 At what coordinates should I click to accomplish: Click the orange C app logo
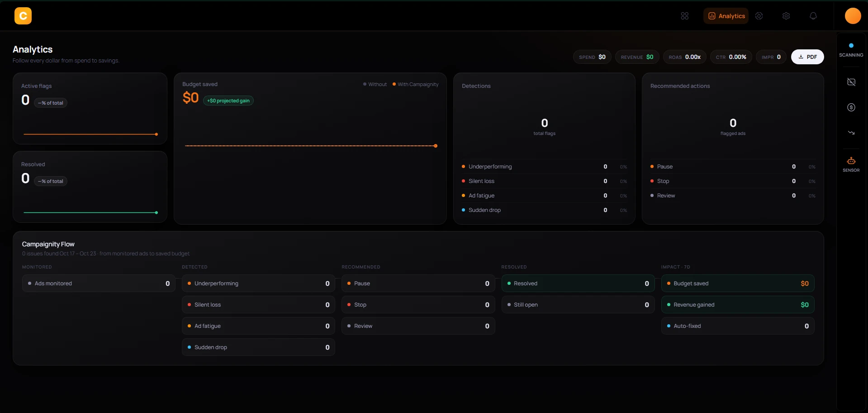[x=23, y=16]
